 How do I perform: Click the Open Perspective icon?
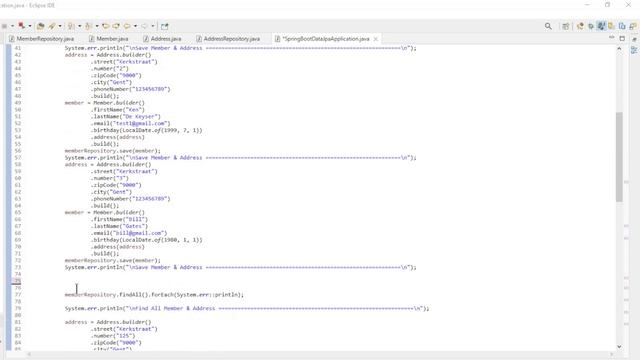[565, 26]
